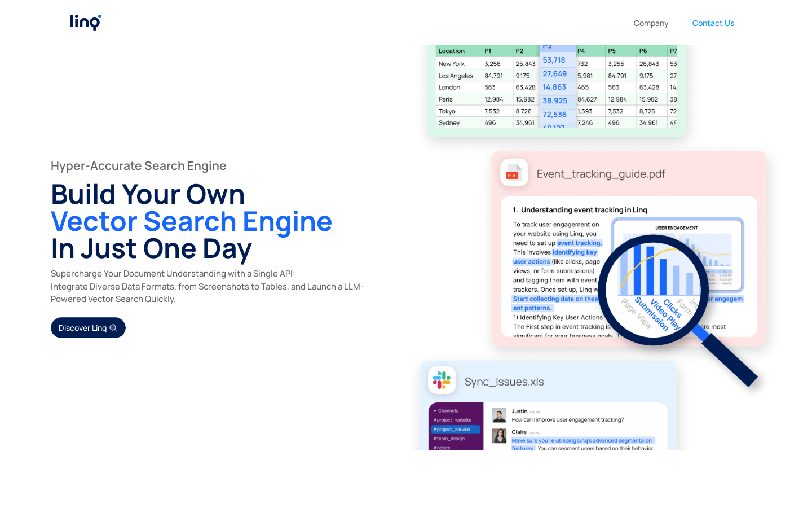Click Claire's avatar in the chat
The width and height of the screenshot is (812, 508).
499,436
